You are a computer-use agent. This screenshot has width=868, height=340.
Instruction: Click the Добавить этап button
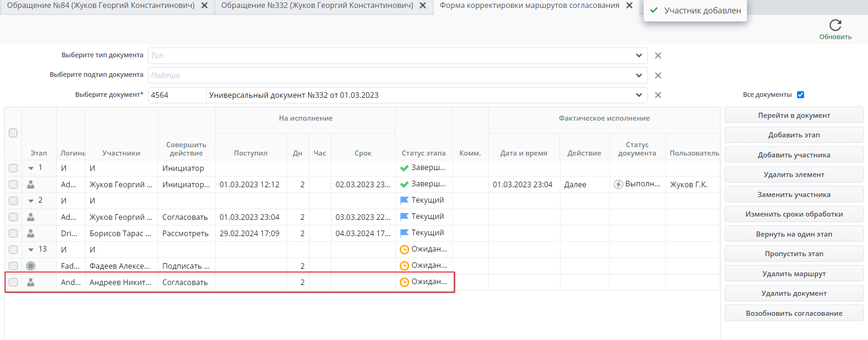(794, 135)
